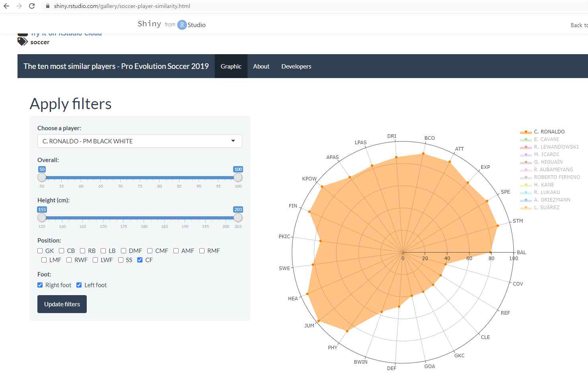Click the browser address bar URL

coord(122,6)
